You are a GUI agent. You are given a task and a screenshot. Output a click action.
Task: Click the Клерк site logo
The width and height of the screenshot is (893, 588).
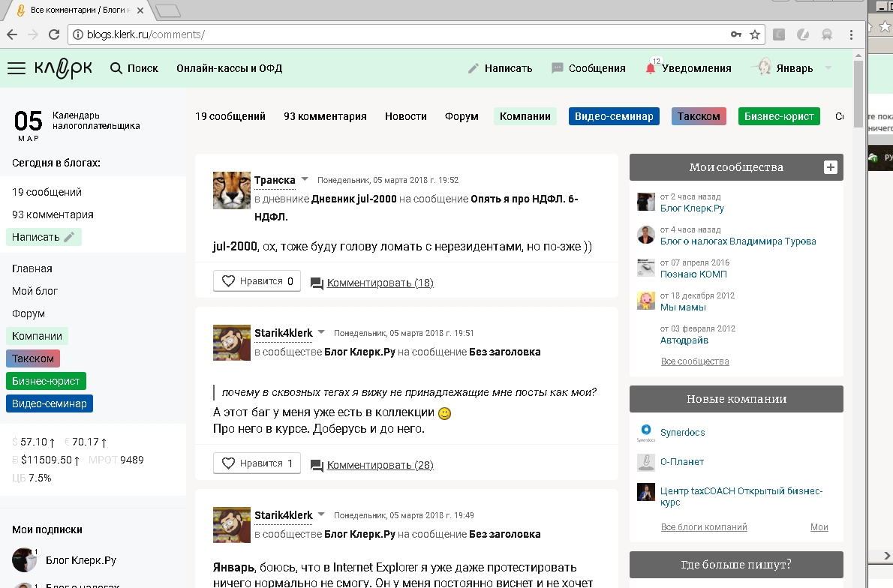pyautogui.click(x=63, y=68)
